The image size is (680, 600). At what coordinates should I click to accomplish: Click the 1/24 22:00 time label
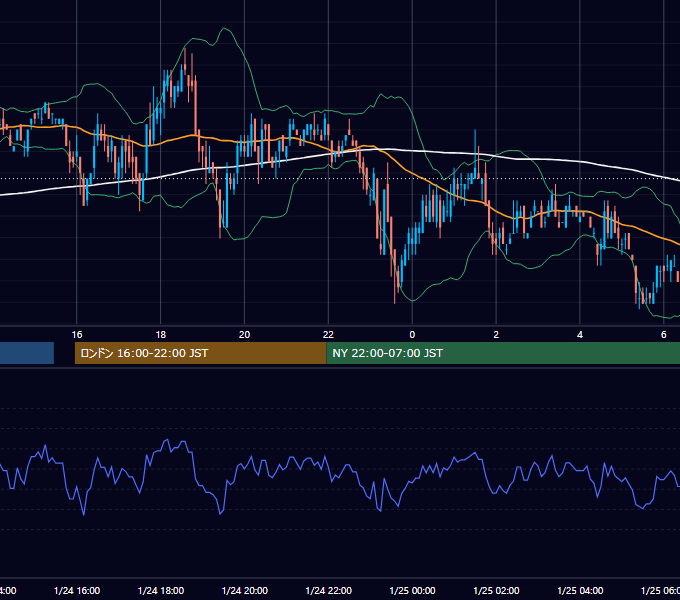329,590
